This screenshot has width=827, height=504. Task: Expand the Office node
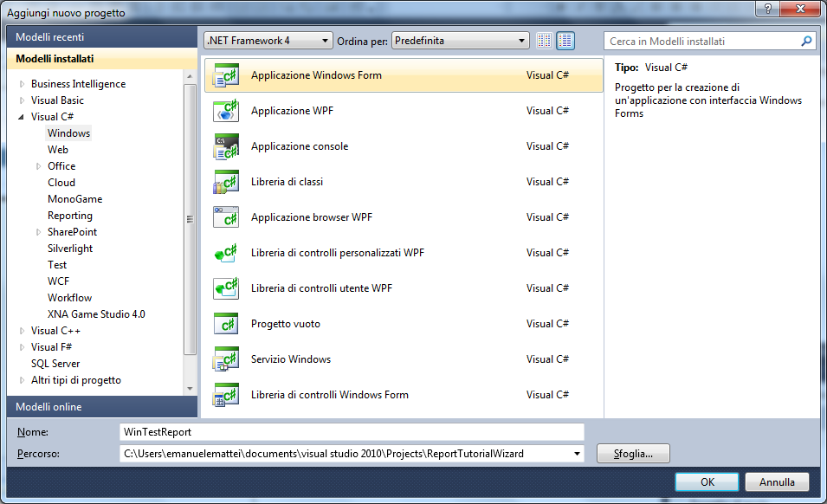pos(38,166)
